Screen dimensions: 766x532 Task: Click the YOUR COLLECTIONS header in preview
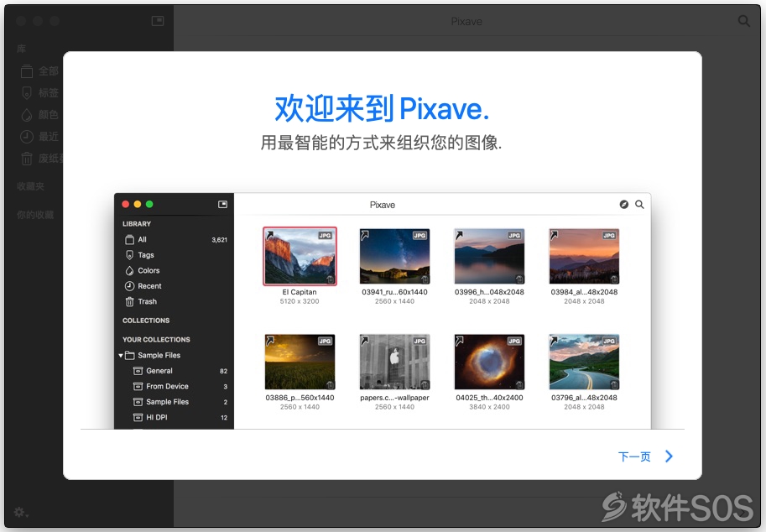(156, 340)
